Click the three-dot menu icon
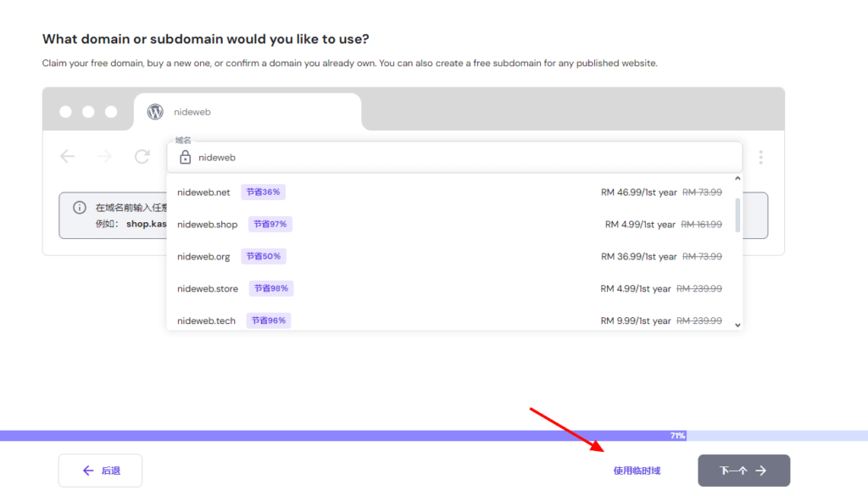The image size is (868, 496). click(761, 157)
